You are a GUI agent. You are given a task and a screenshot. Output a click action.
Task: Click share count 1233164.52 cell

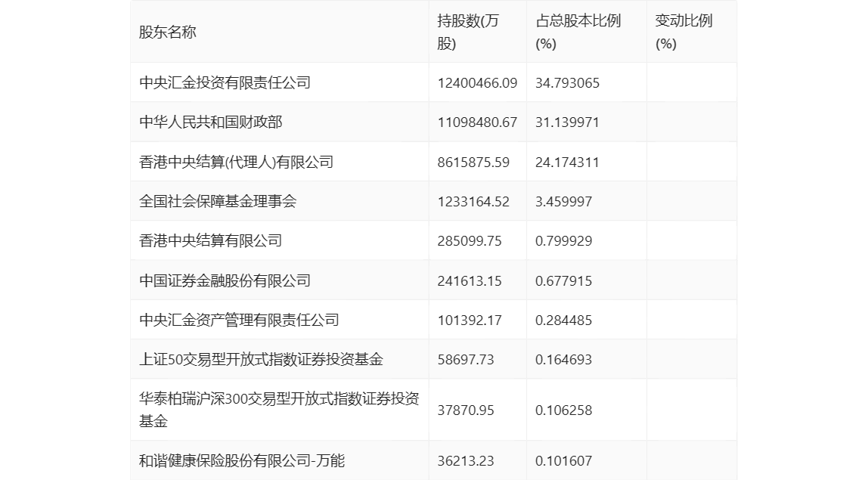(473, 202)
